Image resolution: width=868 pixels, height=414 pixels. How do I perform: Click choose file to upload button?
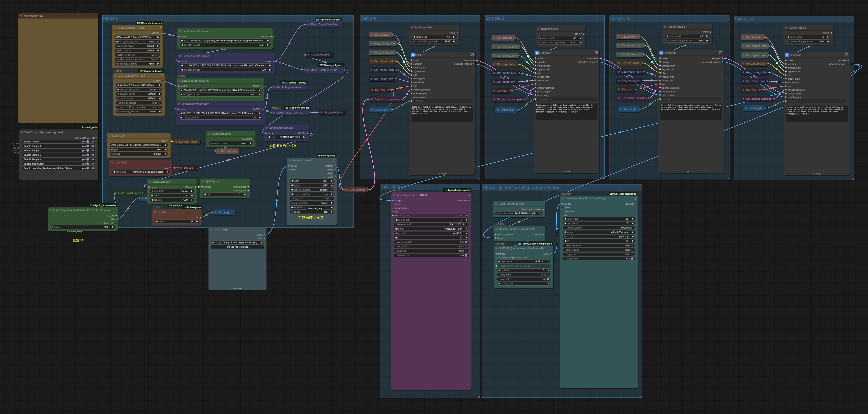(x=237, y=247)
